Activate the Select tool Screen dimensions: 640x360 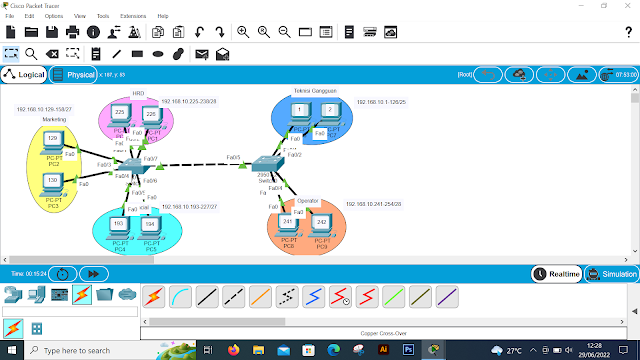[x=11, y=53]
